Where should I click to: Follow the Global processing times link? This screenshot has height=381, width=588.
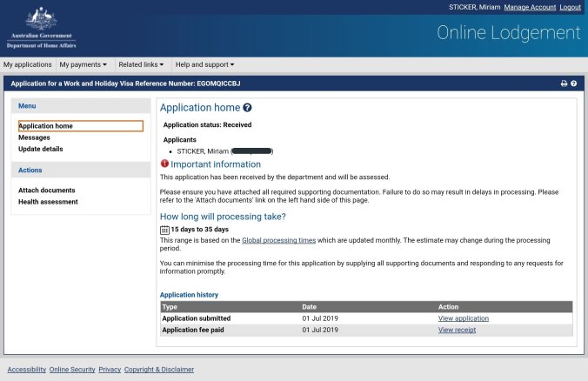[x=278, y=240]
